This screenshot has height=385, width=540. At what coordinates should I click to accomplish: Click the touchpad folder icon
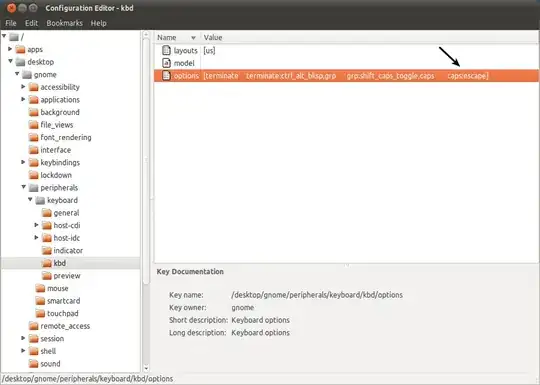click(40, 313)
